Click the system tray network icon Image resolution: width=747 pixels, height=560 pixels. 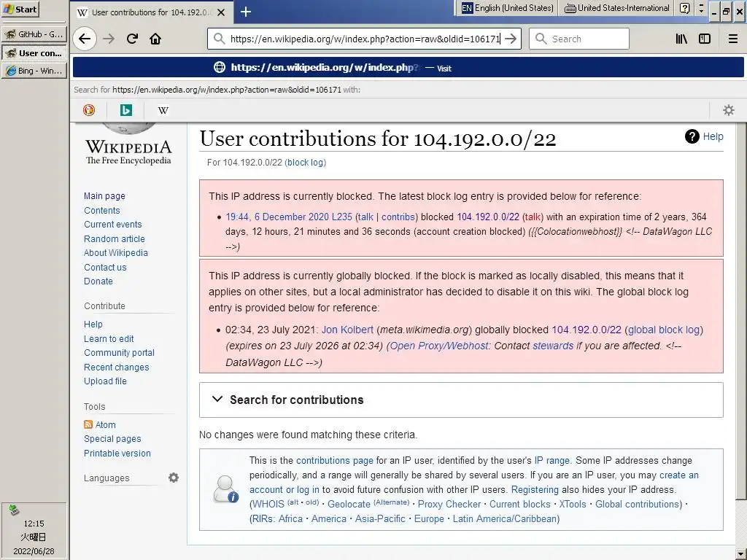[14, 510]
